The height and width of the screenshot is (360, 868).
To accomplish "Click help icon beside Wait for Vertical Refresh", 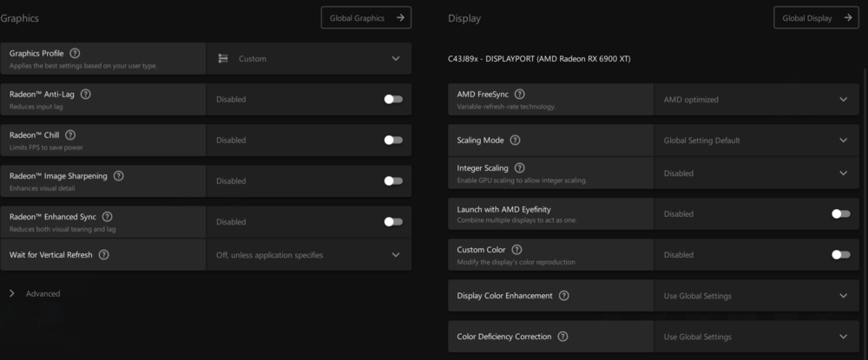I will coord(104,255).
